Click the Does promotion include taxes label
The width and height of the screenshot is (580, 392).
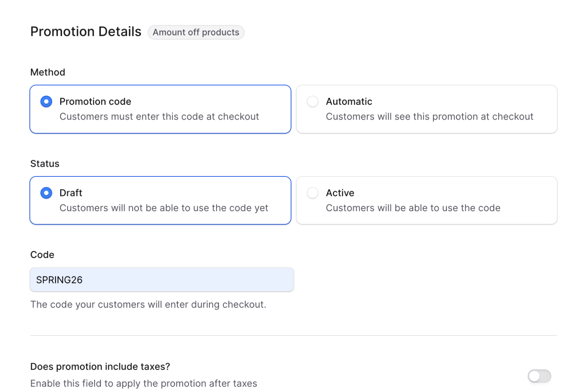(100, 366)
